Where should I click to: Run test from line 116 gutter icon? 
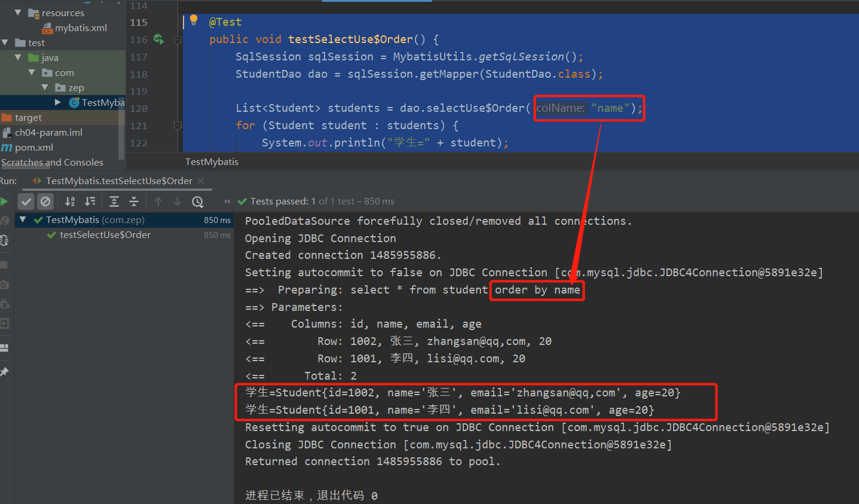(158, 39)
